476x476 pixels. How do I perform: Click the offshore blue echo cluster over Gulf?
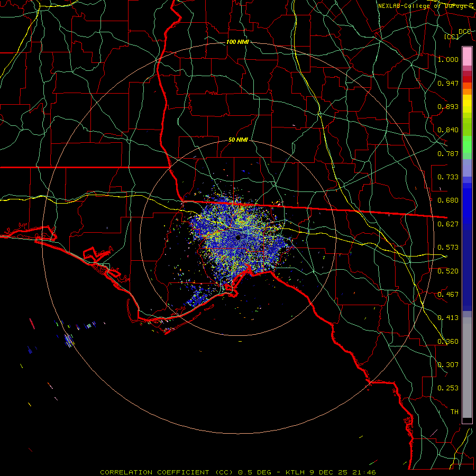pos(69,341)
